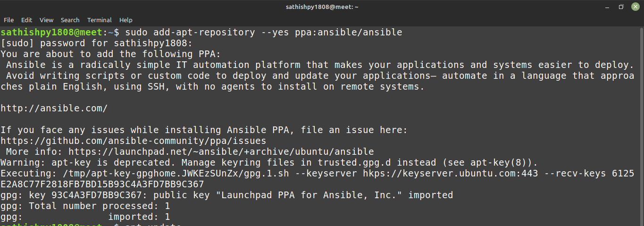Open the Search menu

(70, 20)
